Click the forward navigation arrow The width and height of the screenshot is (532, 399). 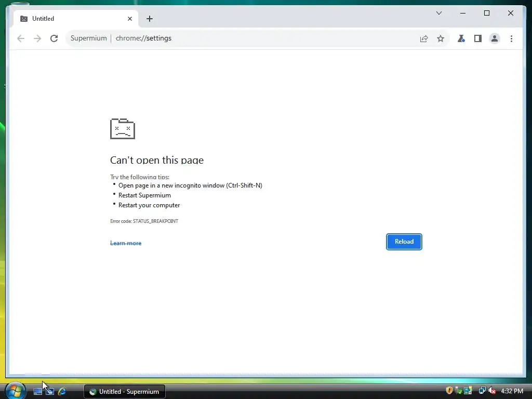point(37,38)
